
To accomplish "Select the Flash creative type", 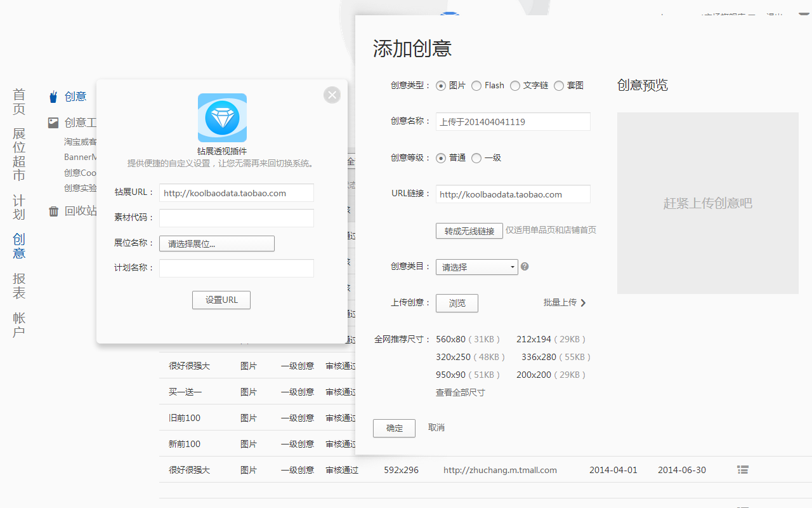I will coord(476,86).
